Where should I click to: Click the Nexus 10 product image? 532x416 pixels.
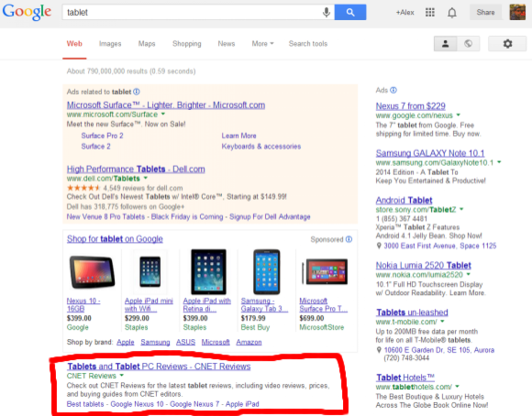click(92, 272)
